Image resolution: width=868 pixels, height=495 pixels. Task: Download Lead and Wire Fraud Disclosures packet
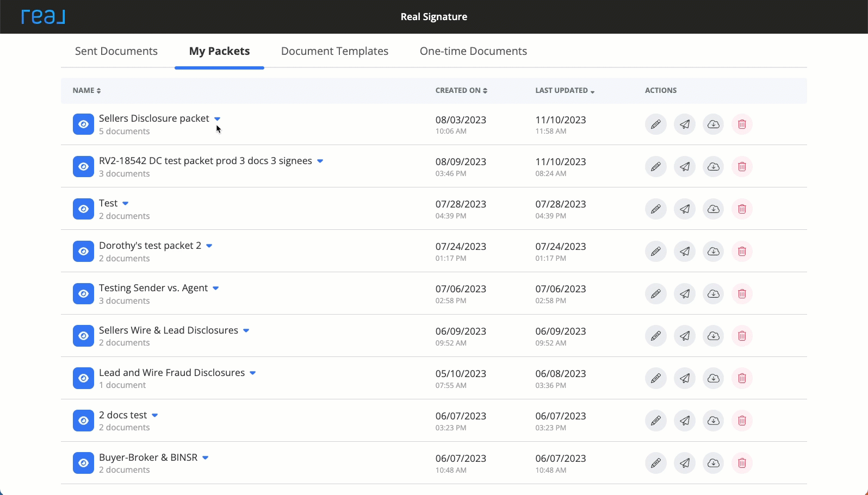tap(714, 379)
